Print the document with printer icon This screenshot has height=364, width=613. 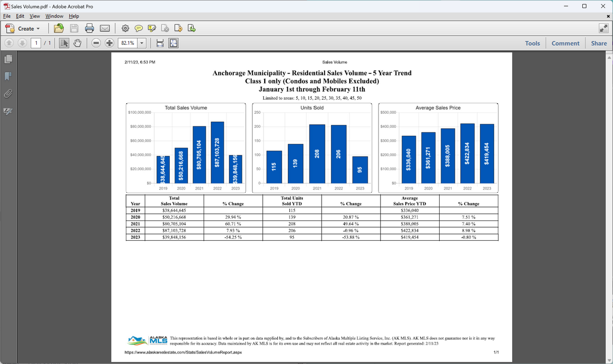[89, 29]
